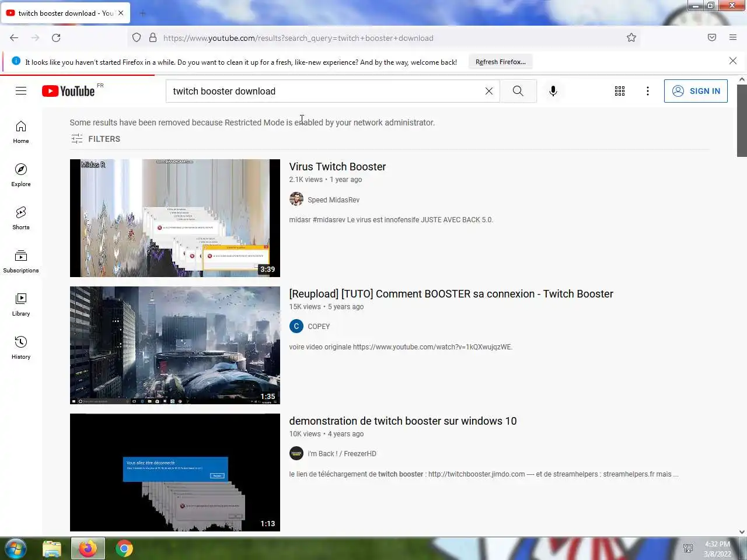Go back with the Firefox back arrow
The image size is (747, 560).
point(14,38)
